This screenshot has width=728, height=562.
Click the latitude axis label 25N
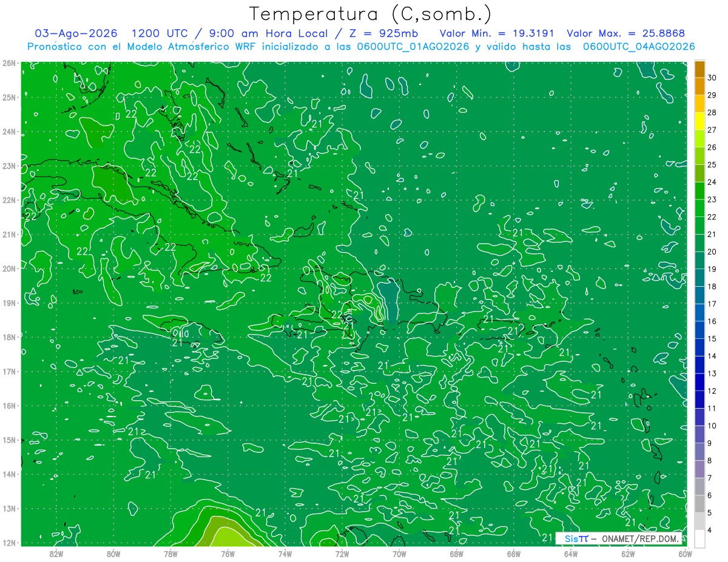pos(9,97)
